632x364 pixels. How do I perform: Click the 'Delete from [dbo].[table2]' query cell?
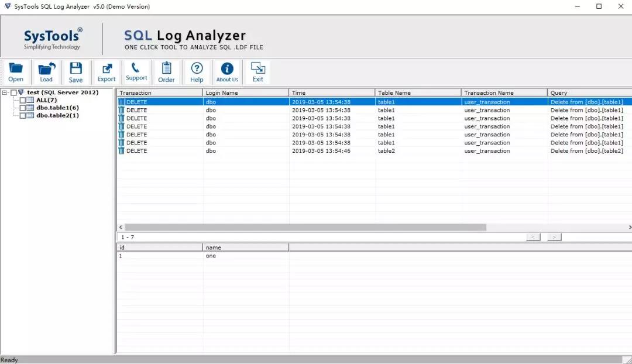click(587, 151)
